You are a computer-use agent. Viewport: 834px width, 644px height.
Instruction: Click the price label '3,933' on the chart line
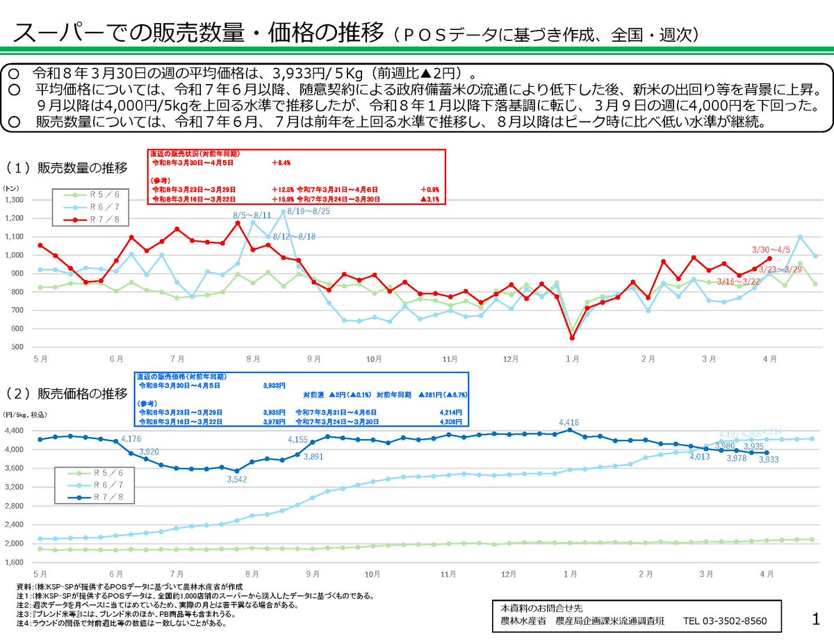pos(769,459)
